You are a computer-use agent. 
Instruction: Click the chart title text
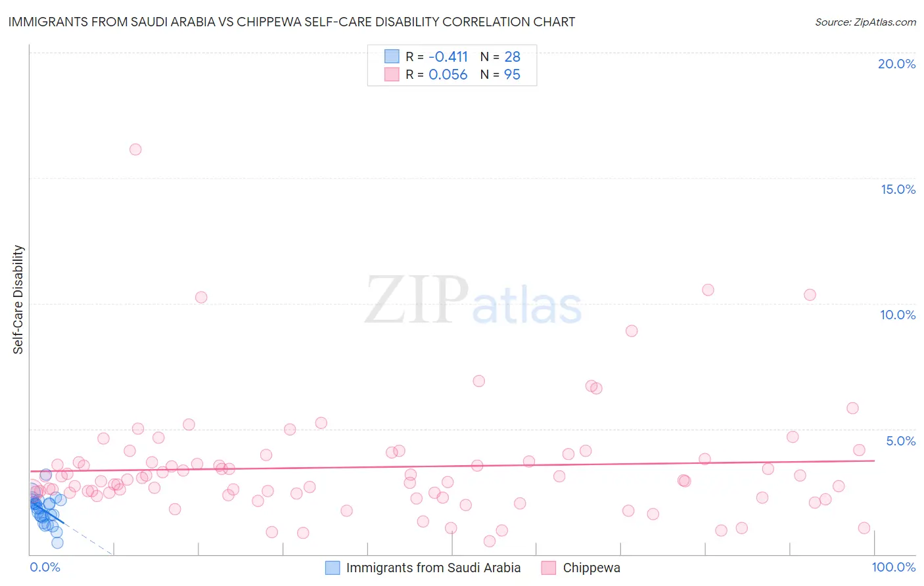pyautogui.click(x=292, y=22)
